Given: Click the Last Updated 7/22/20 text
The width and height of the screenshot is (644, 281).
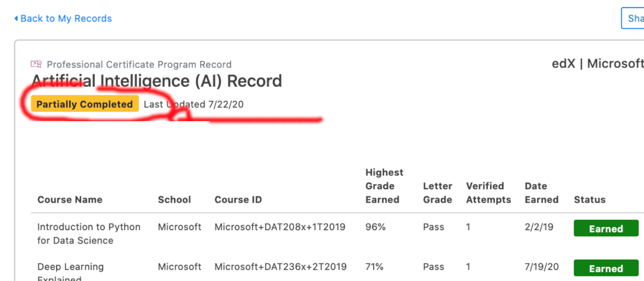Looking at the screenshot, I should click(x=194, y=104).
